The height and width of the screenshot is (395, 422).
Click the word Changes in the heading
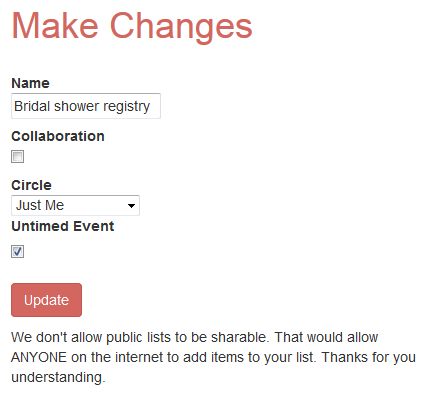tap(181, 27)
